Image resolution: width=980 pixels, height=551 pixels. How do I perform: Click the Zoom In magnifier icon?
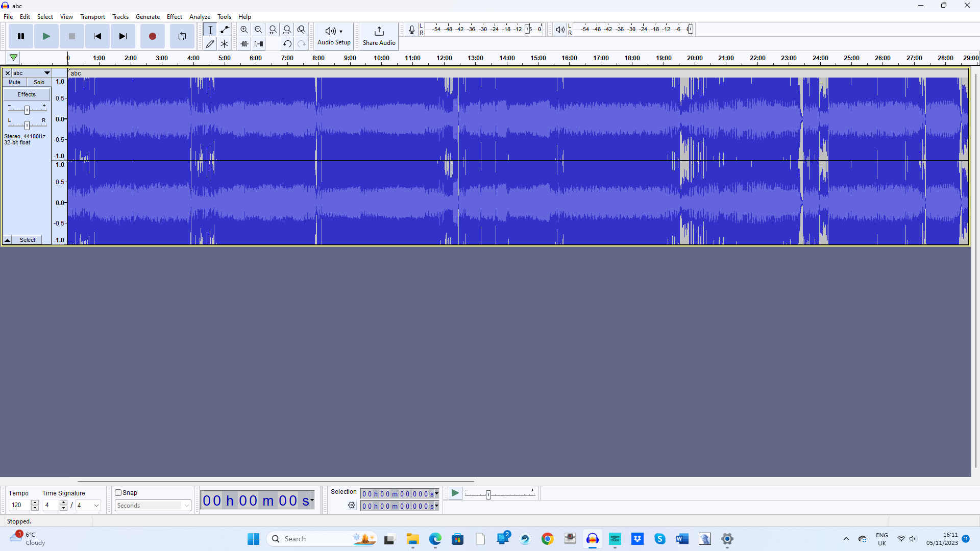tap(244, 30)
